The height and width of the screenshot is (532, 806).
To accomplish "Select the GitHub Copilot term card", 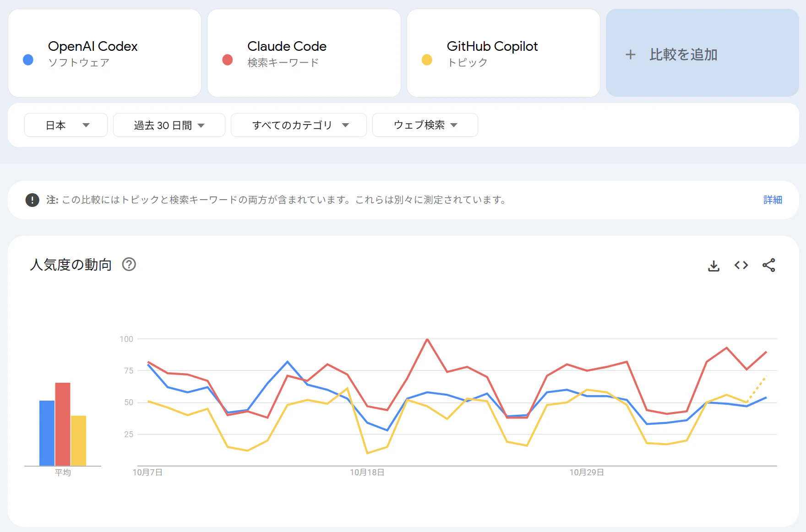I will pyautogui.click(x=503, y=53).
